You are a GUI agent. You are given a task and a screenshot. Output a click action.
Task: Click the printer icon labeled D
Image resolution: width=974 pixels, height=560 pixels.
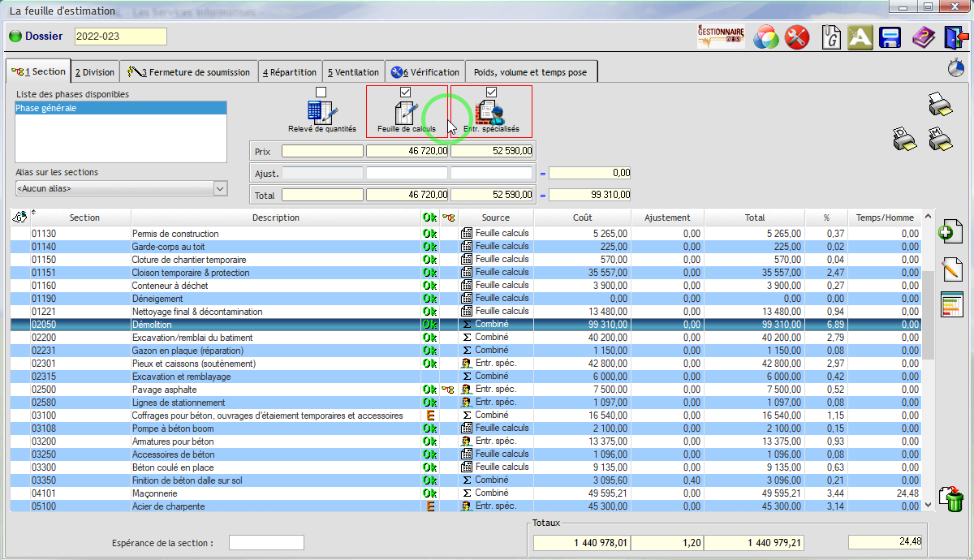click(x=904, y=140)
